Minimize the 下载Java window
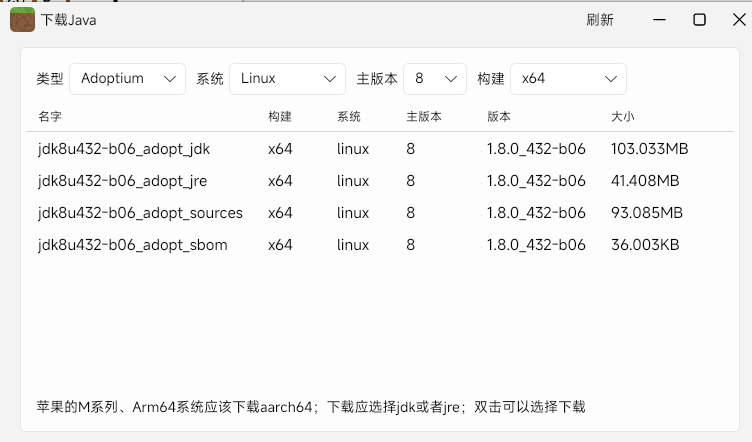Viewport: 752px width, 442px height. coord(659,20)
